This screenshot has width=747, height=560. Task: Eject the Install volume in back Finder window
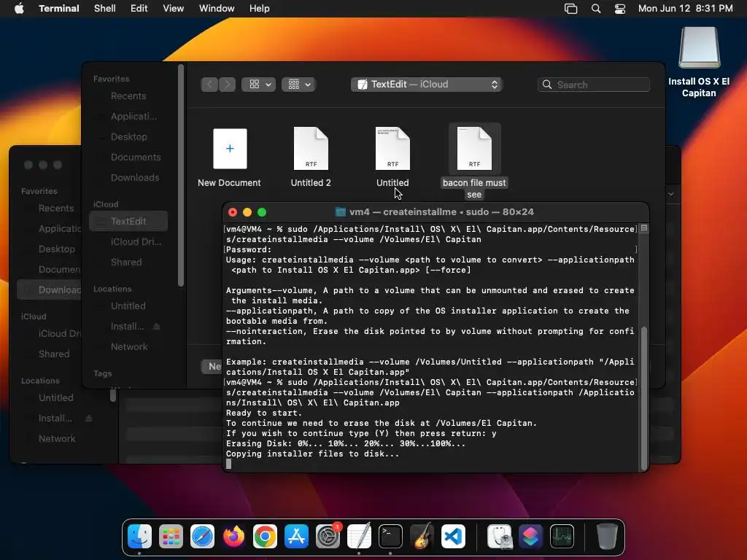pos(88,418)
